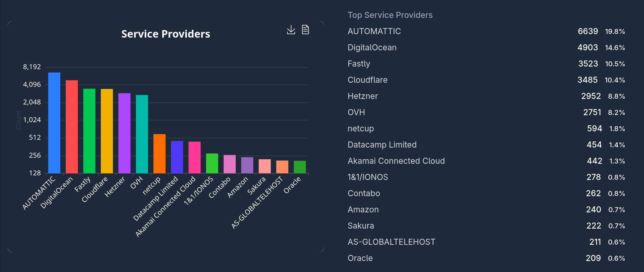644x272 pixels.
Task: Click Cloudflare in the providers list
Action: point(367,80)
